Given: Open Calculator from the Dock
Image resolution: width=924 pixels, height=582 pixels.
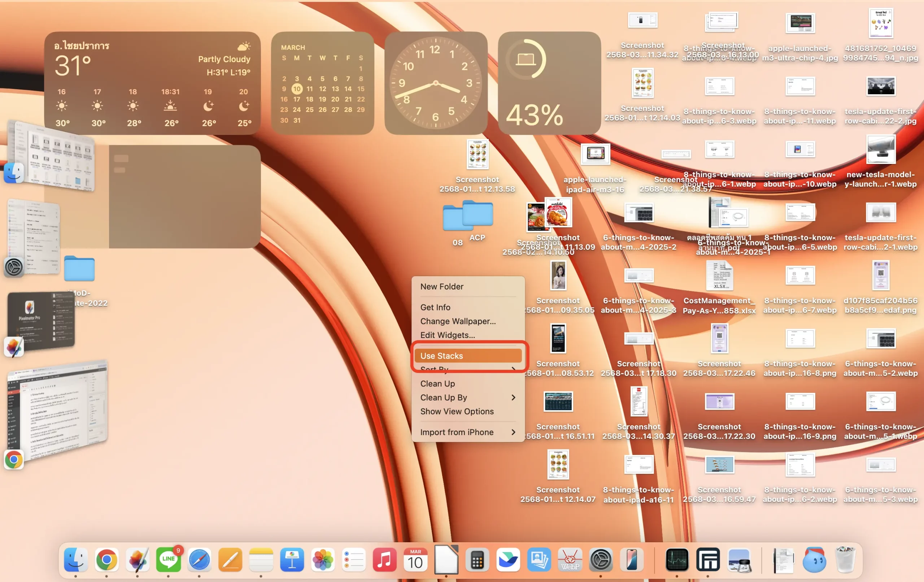Looking at the screenshot, I should coord(477,560).
